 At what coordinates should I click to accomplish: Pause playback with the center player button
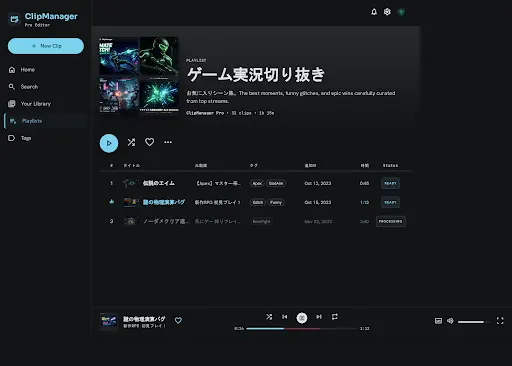point(302,318)
